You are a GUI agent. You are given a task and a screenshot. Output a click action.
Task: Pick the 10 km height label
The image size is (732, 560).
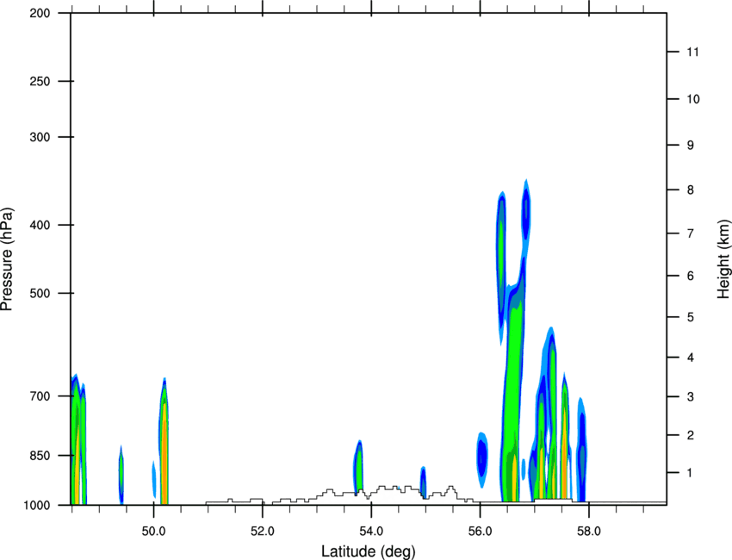tap(693, 99)
